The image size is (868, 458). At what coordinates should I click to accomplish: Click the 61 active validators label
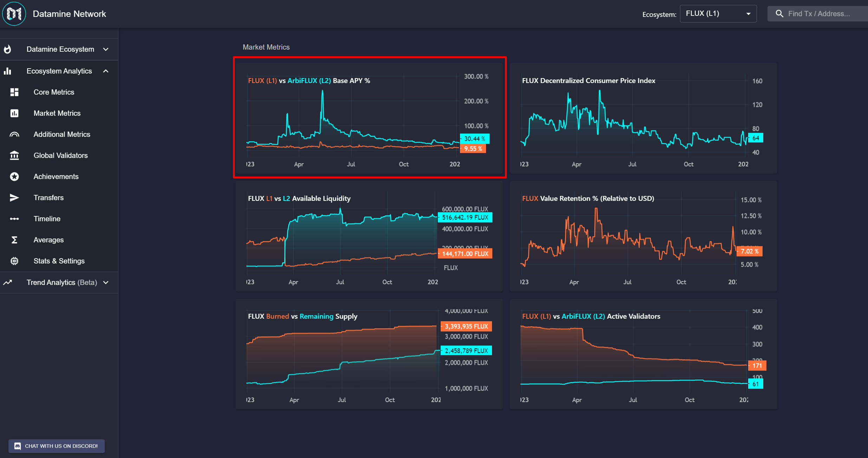click(756, 384)
